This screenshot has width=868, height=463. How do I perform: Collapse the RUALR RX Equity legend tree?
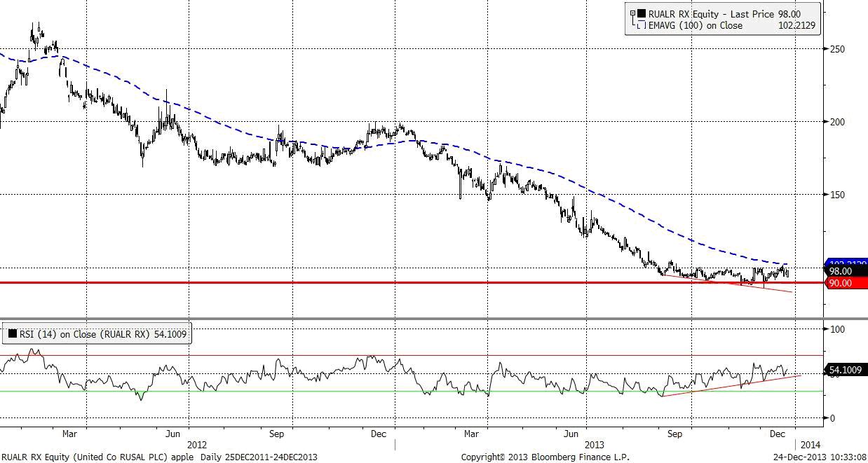pyautogui.click(x=632, y=13)
